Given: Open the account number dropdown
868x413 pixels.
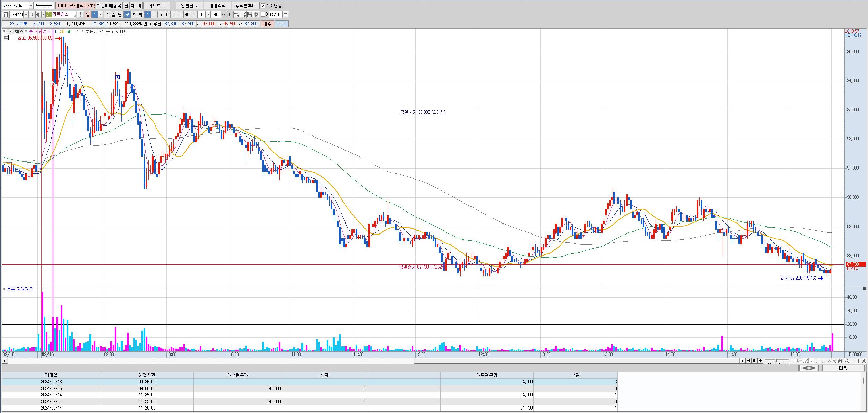Looking at the screenshot, I should 31,6.
